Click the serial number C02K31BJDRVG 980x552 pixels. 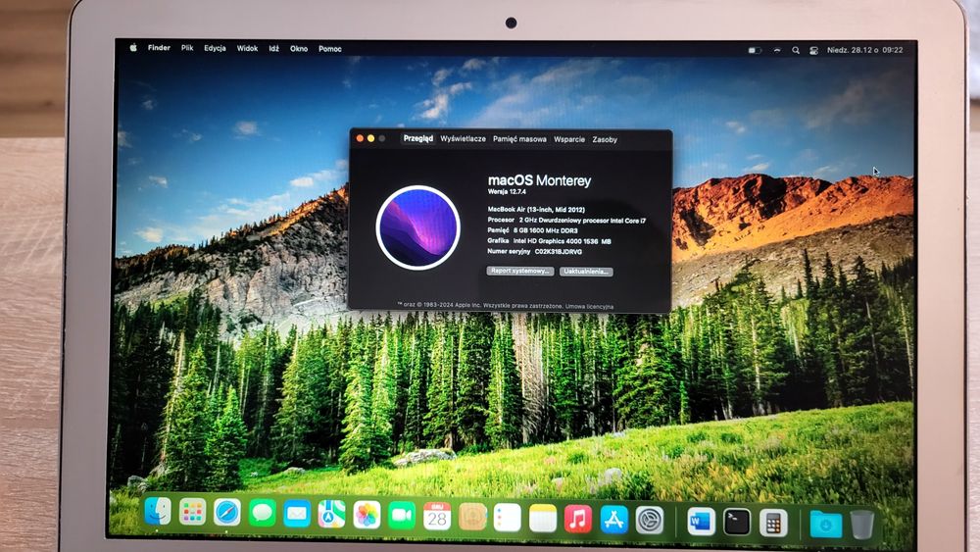tap(559, 251)
